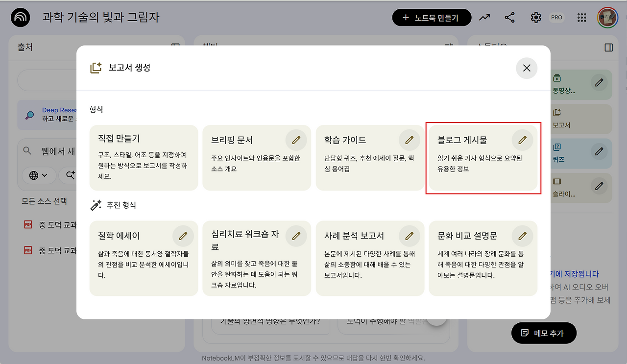Select the 브리핑 문서 format card
This screenshot has width=627, height=364.
(x=257, y=158)
